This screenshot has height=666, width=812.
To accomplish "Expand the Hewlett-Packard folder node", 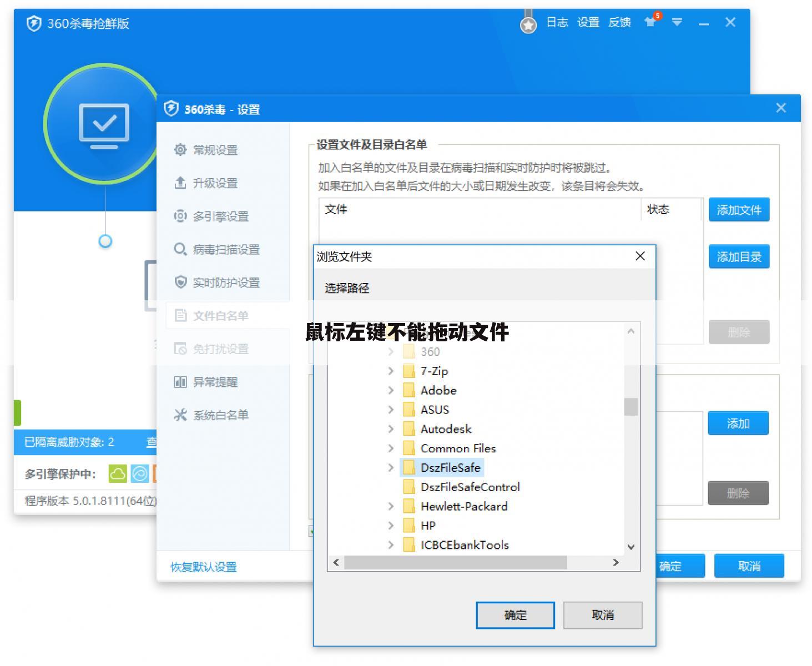I will point(391,506).
